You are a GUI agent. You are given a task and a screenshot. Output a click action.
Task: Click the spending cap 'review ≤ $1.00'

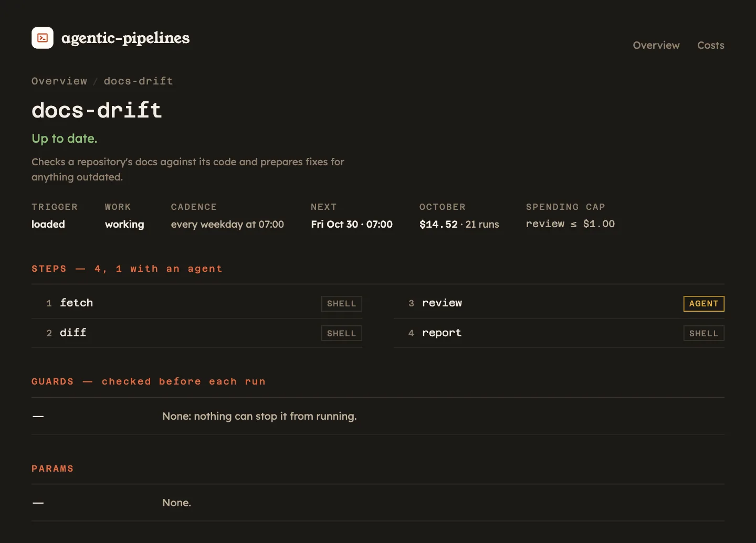pyautogui.click(x=570, y=223)
